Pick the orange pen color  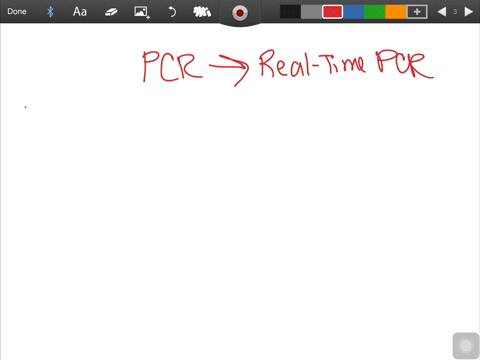click(396, 12)
